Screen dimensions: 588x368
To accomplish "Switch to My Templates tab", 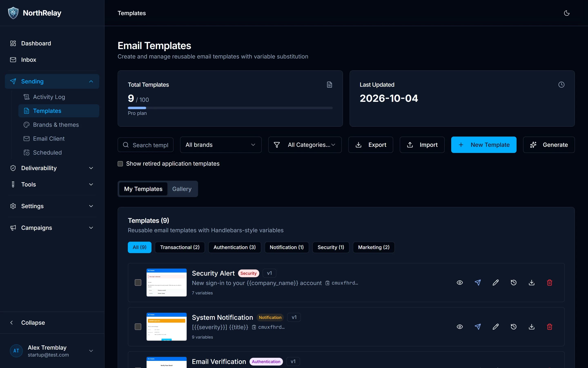I will coord(143,189).
